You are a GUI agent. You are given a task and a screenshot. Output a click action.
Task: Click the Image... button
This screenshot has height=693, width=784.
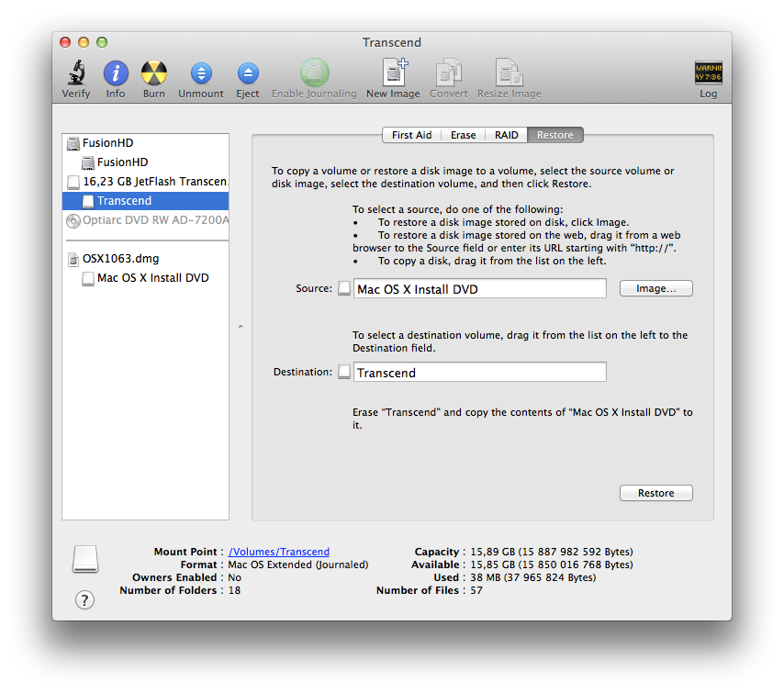click(x=656, y=288)
